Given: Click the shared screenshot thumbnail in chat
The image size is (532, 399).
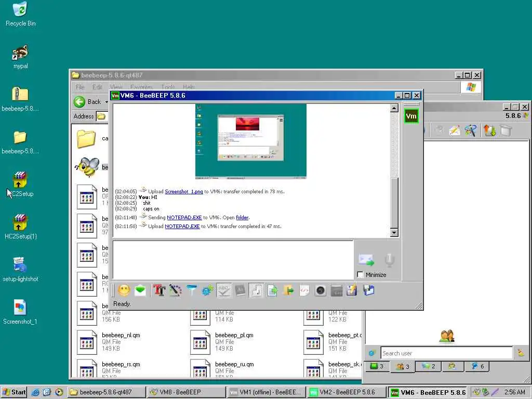Looking at the screenshot, I should [251, 141].
